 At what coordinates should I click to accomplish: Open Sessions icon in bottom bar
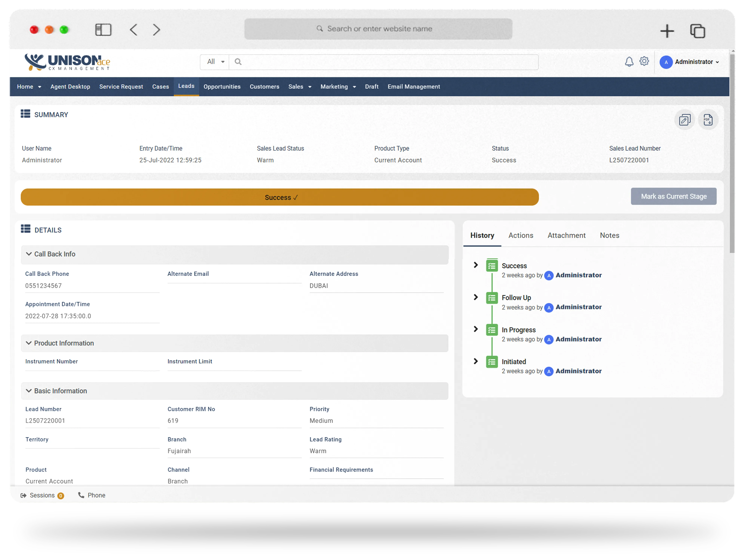(x=23, y=496)
